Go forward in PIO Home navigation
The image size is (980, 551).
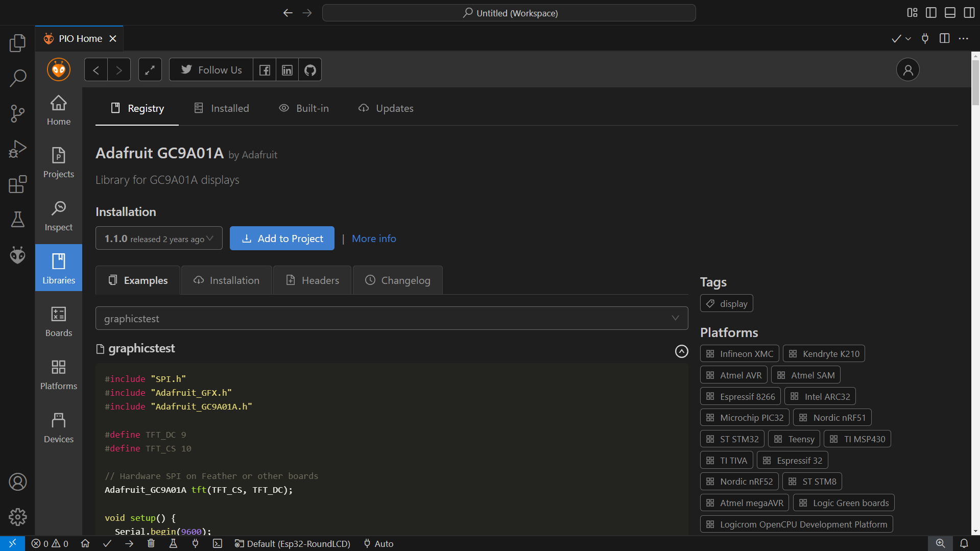pyautogui.click(x=119, y=70)
